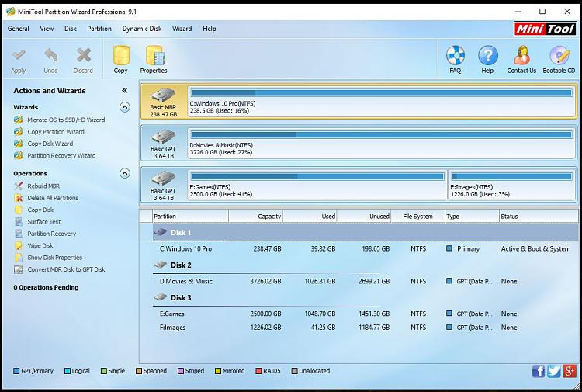Open MiniTool Twitter icon
The image size is (582, 392).
(554, 371)
